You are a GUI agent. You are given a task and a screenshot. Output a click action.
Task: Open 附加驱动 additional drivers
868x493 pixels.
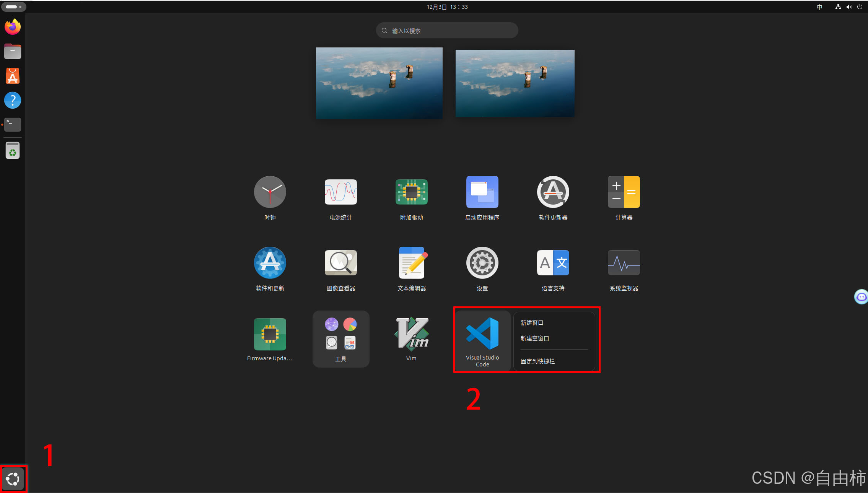(412, 192)
